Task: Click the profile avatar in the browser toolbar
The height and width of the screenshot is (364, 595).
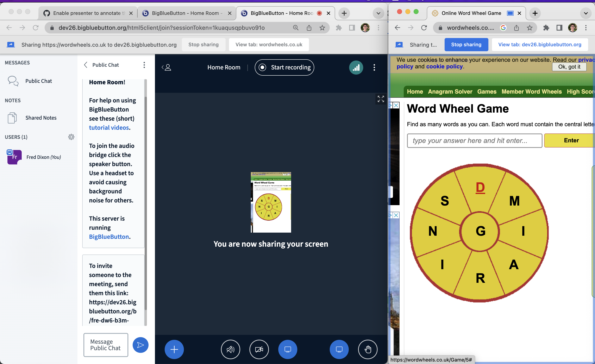Action: [365, 27]
